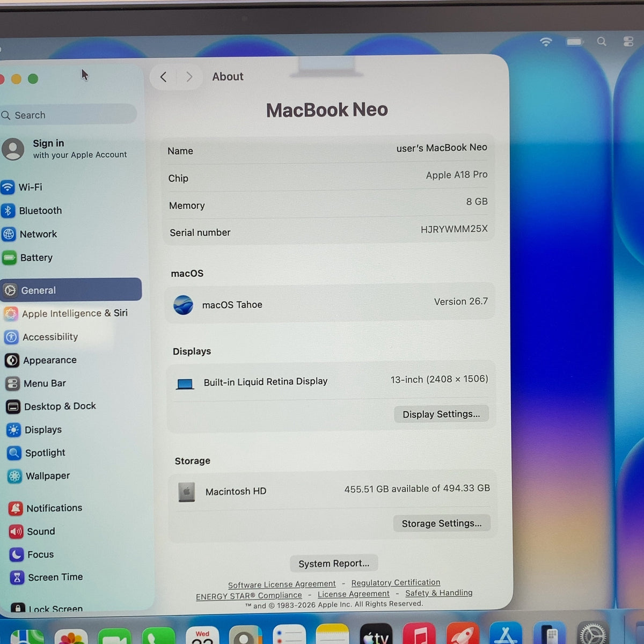The width and height of the screenshot is (644, 644).
Task: Click the name value user's MacBook Neo
Action: click(x=442, y=148)
